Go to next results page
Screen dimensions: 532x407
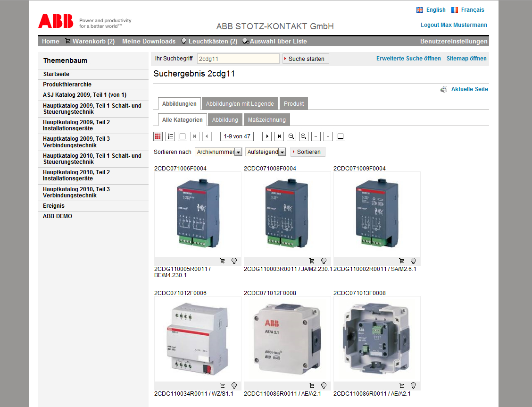(x=267, y=136)
